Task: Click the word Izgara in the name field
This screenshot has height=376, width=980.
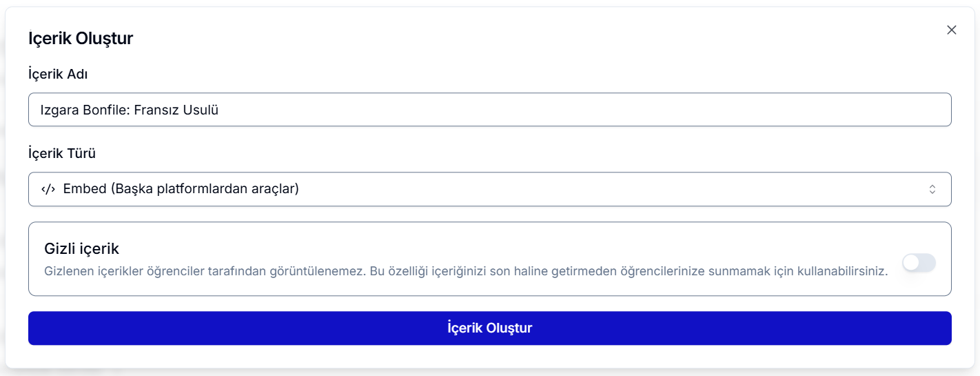Action: point(57,110)
